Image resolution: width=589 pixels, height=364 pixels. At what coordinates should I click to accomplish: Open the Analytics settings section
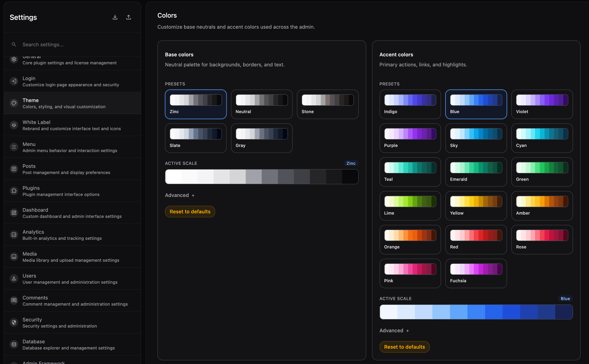coord(72,235)
